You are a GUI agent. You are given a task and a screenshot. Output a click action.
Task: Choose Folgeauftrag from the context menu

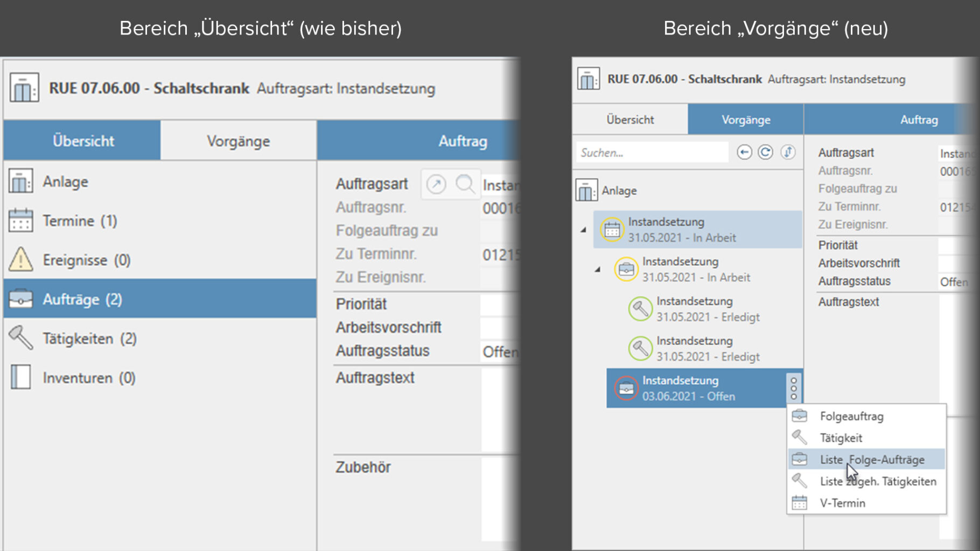[x=851, y=416]
